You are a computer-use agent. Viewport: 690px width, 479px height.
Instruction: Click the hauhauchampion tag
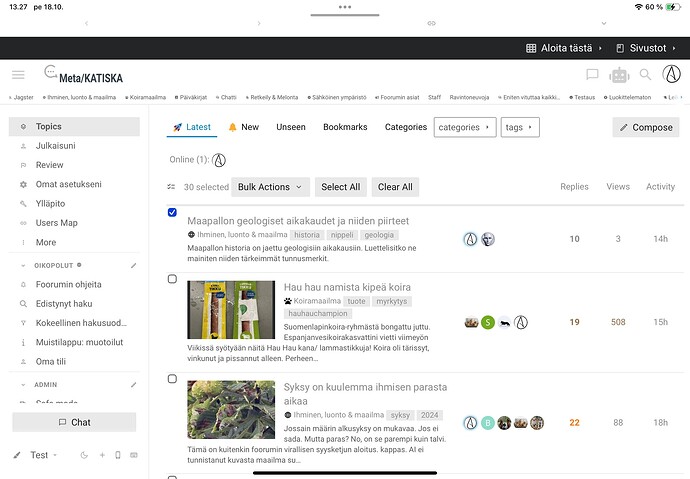point(318,314)
